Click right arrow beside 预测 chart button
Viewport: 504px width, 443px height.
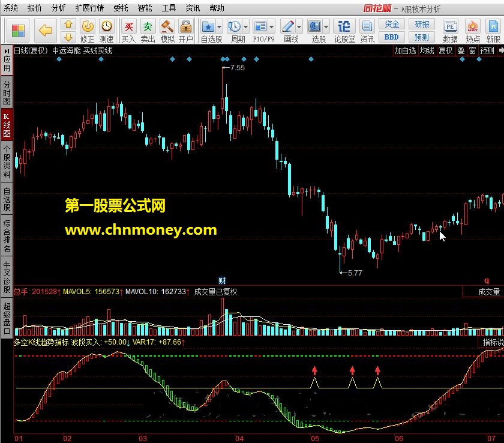[501, 50]
